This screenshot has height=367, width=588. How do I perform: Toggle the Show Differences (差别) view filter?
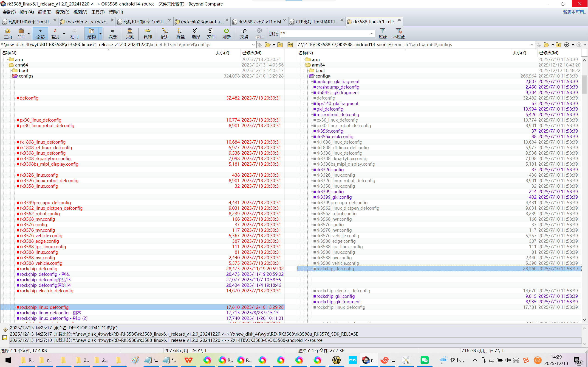55,33
